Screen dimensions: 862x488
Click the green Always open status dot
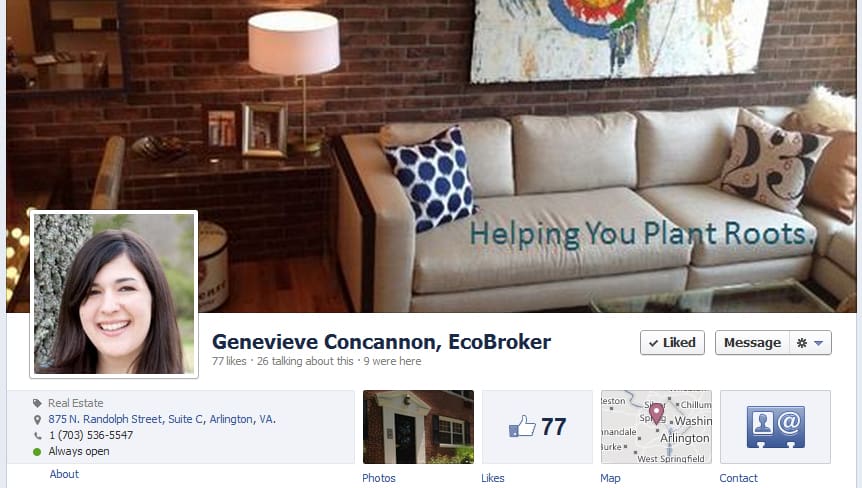(37, 452)
